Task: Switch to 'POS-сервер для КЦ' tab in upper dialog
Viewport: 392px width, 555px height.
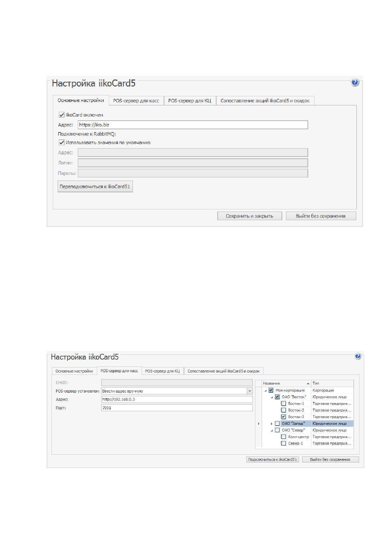Action: pyautogui.click(x=190, y=101)
